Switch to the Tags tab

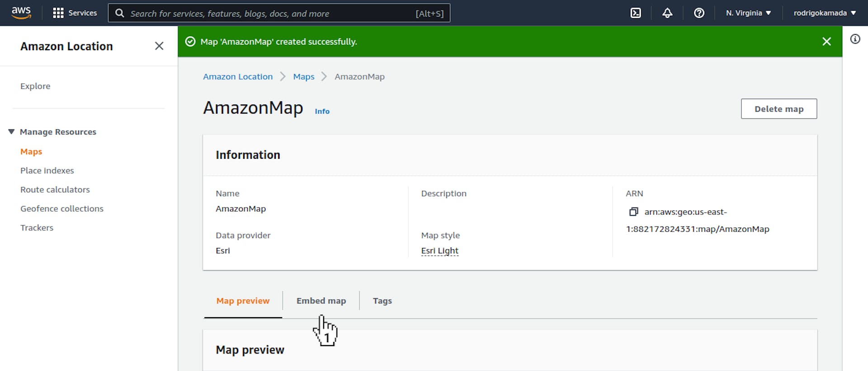(x=382, y=301)
